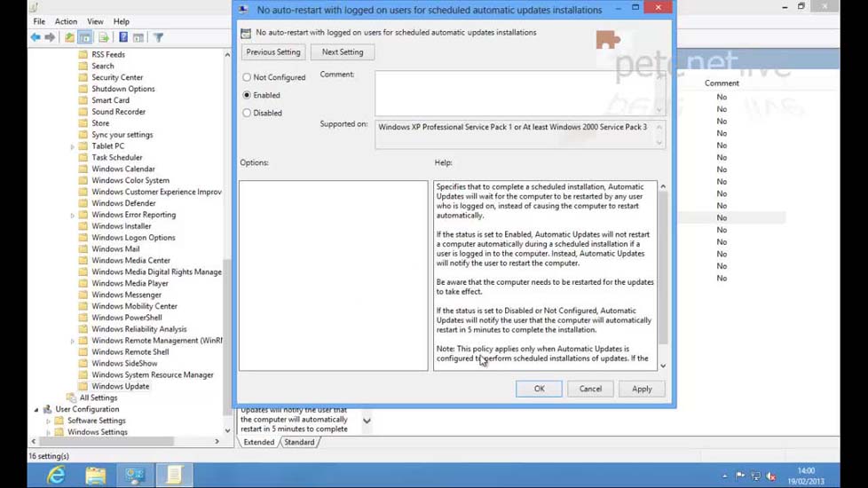The image size is (868, 488).
Task: Open Internet Explorer from the taskbar
Action: pos(56,476)
